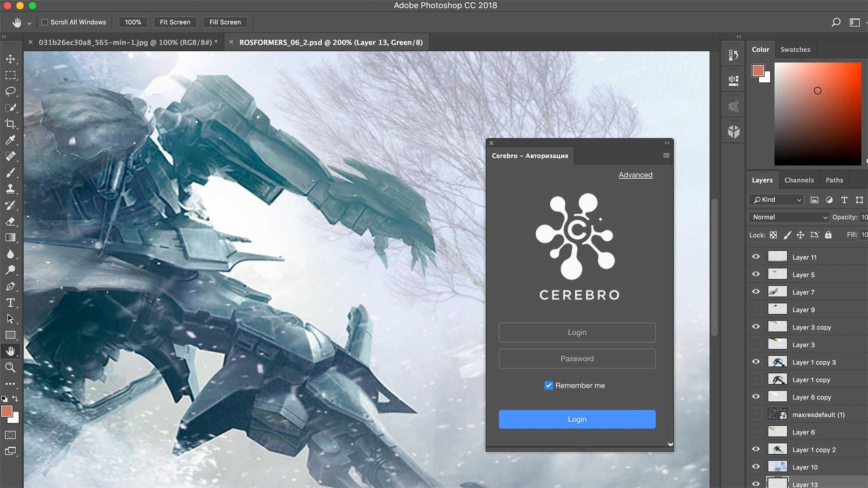868x488 pixels.
Task: Click the Fill Screen button
Action: (225, 22)
